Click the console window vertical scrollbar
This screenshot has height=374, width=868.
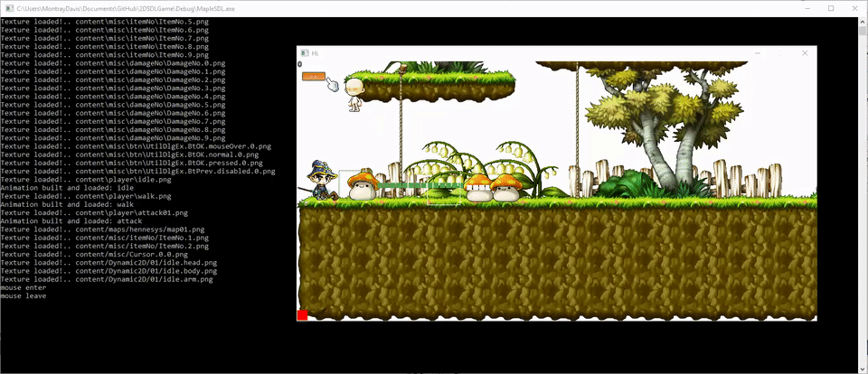(x=863, y=195)
